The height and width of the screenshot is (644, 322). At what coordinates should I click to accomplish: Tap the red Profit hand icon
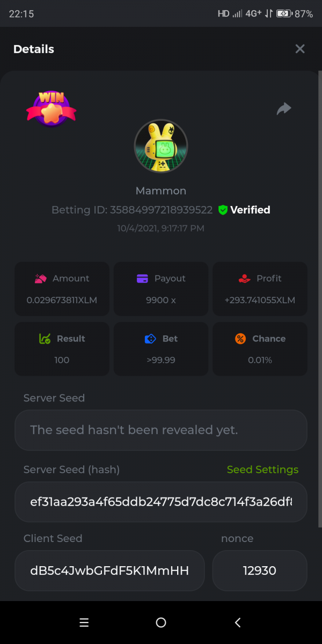coord(244,279)
